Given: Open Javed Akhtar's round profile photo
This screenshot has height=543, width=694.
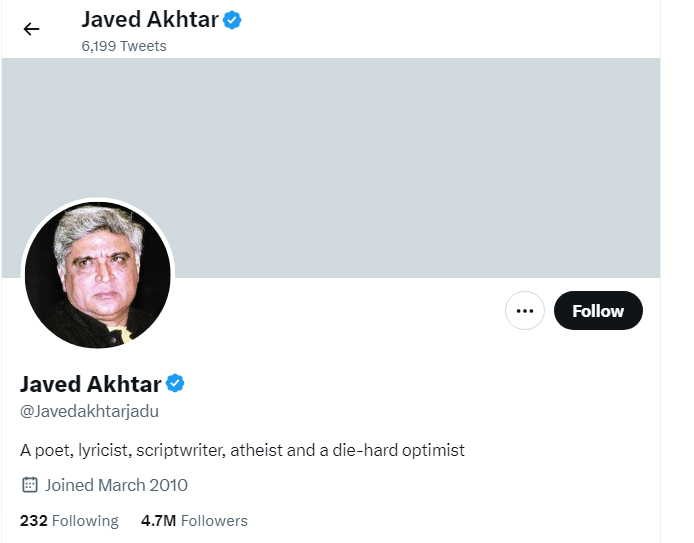Looking at the screenshot, I should pos(97,275).
